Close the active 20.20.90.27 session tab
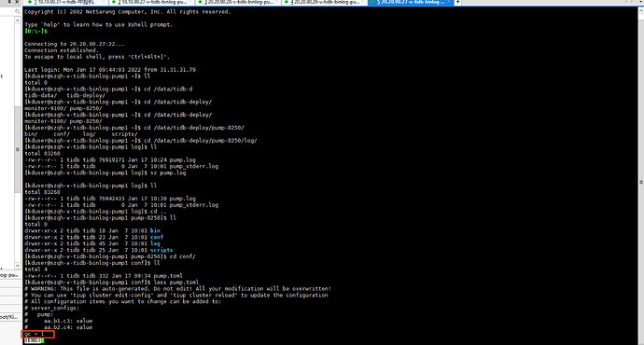The width and height of the screenshot is (644, 345). click(449, 3)
